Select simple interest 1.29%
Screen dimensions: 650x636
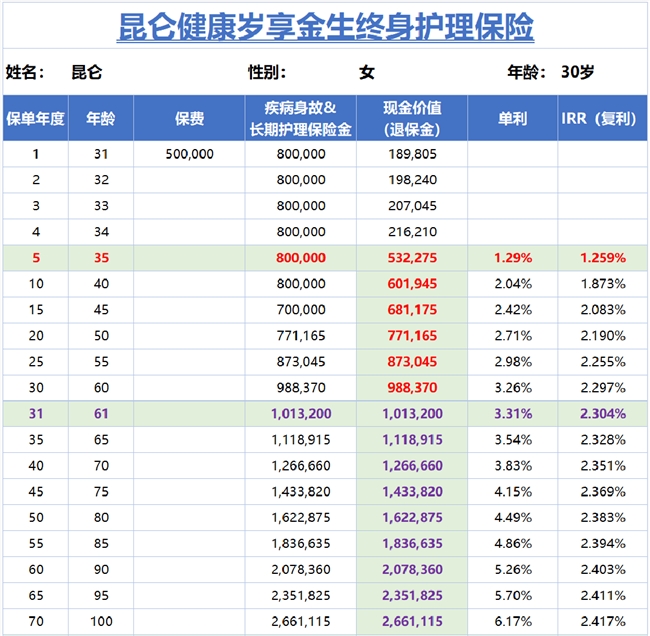513,258
